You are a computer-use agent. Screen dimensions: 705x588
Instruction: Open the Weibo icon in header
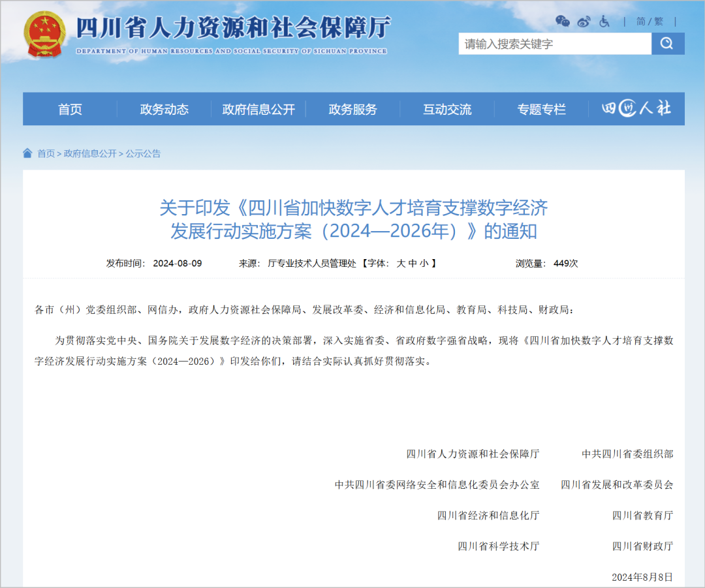[x=584, y=22]
